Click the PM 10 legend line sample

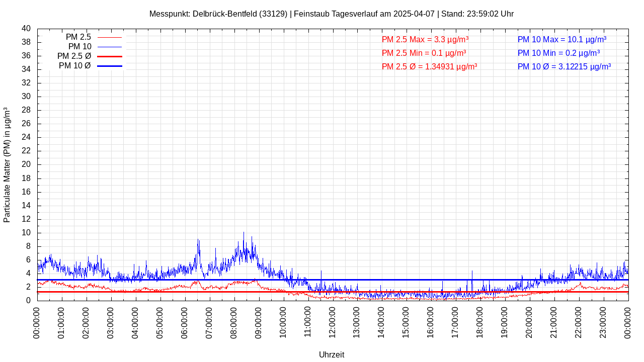tap(109, 47)
